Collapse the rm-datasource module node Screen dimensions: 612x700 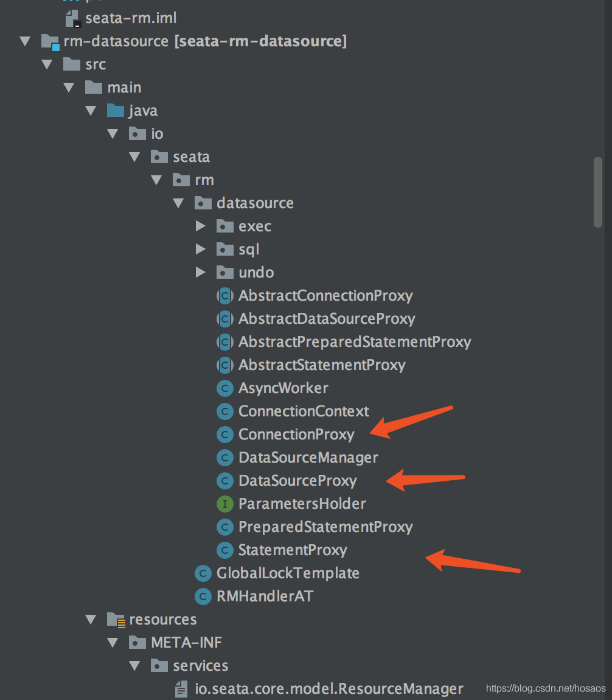[25, 41]
